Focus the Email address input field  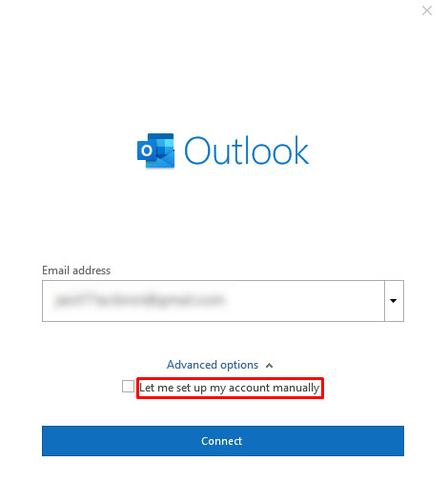point(213,301)
